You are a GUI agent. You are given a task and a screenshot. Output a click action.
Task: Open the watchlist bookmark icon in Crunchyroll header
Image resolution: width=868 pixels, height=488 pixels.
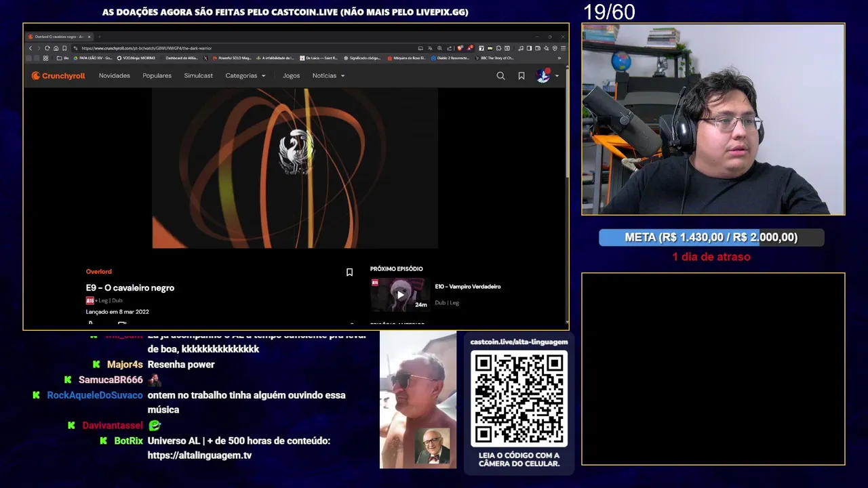tap(521, 76)
